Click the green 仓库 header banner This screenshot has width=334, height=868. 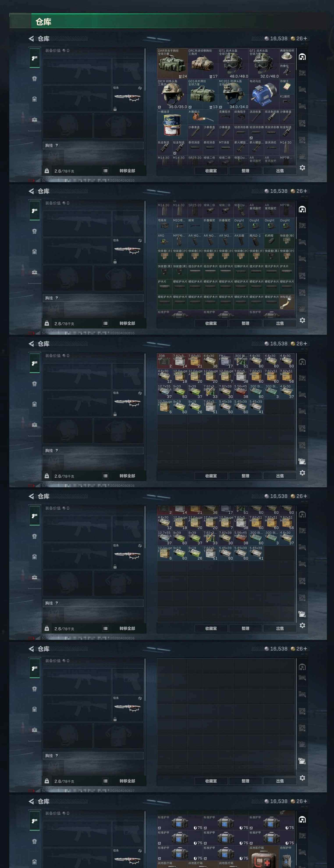point(167,21)
